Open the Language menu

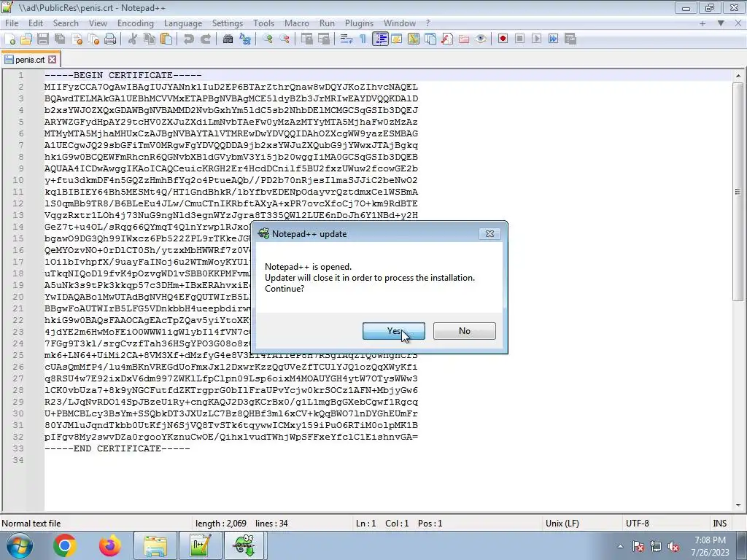(x=183, y=23)
